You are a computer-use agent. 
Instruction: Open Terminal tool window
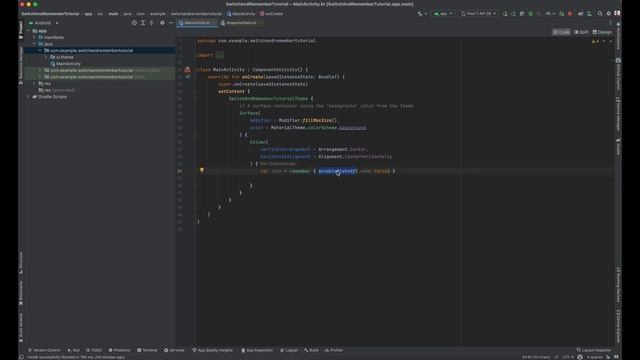tap(147, 350)
